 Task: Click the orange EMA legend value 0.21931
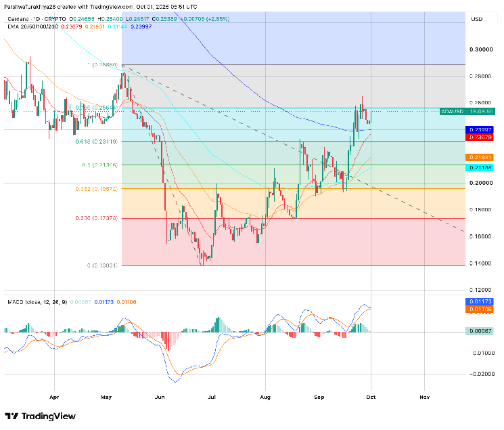[95, 26]
